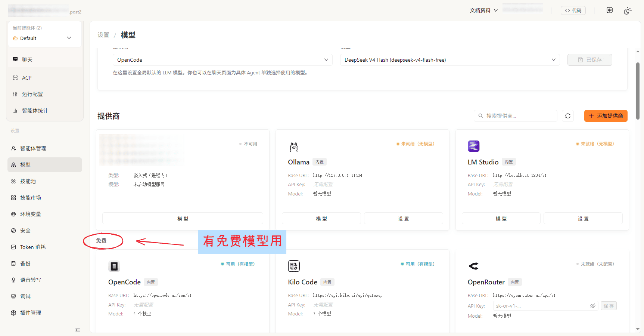Image resolution: width=644 pixels, height=336 pixels.
Task: Click OpenRouter status 未就绪(未配置)
Action: pos(595,264)
